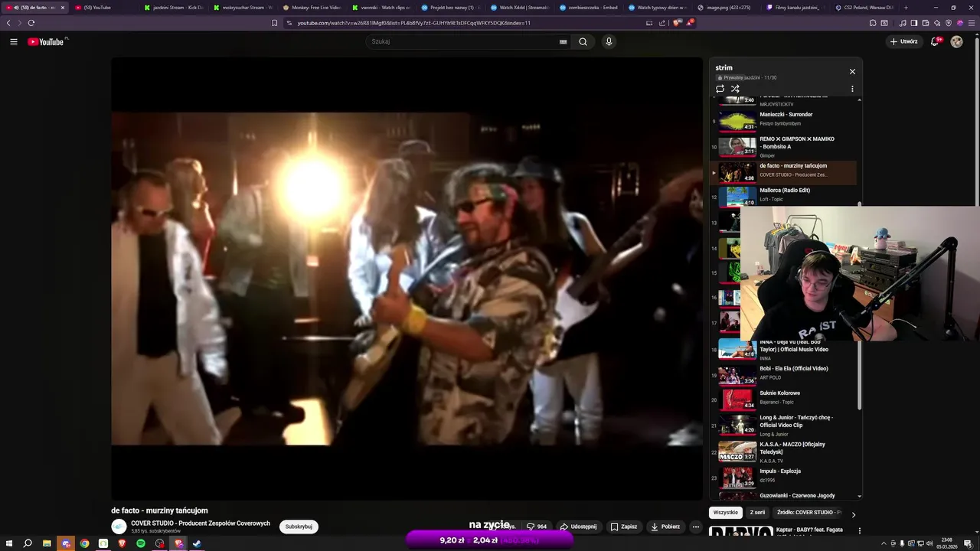The width and height of the screenshot is (980, 551).
Task: Open the on-screen keyboard in search box
Action: pyautogui.click(x=563, y=41)
